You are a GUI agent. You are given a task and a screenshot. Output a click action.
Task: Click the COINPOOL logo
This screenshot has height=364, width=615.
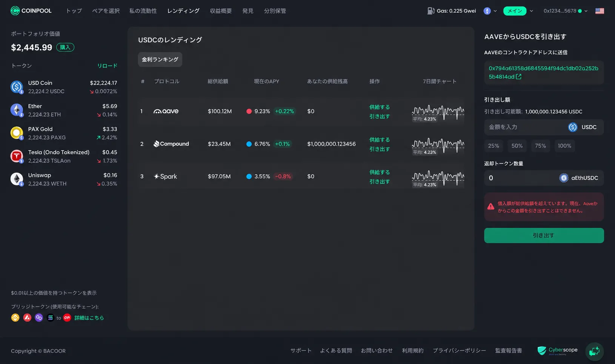[x=31, y=11]
